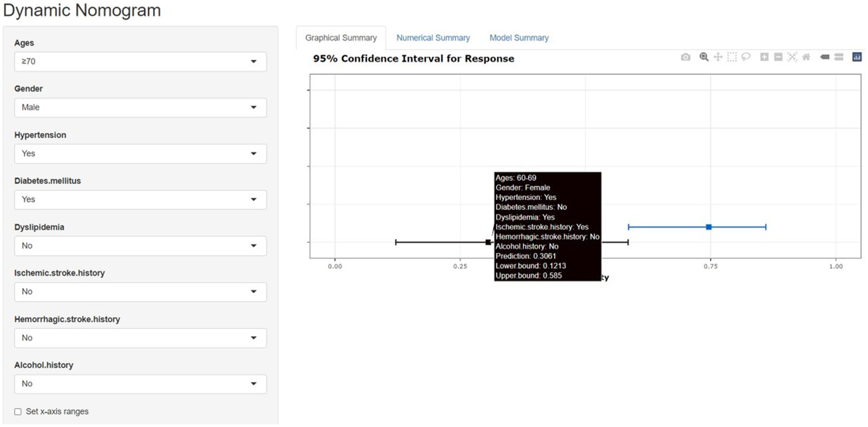Screen dimensions: 868x427
Task: Click the camera download plot icon
Action: click(x=685, y=57)
